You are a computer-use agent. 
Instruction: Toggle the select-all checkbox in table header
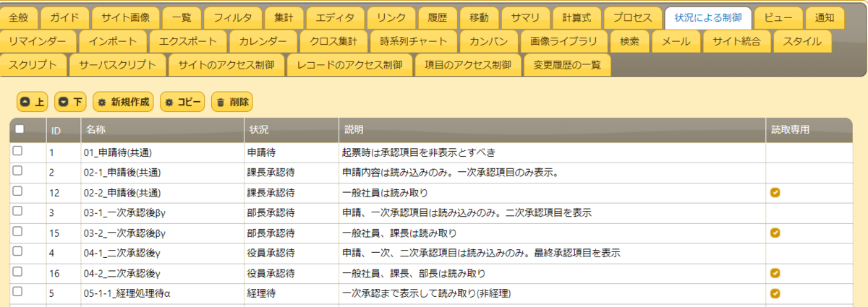coord(20,129)
